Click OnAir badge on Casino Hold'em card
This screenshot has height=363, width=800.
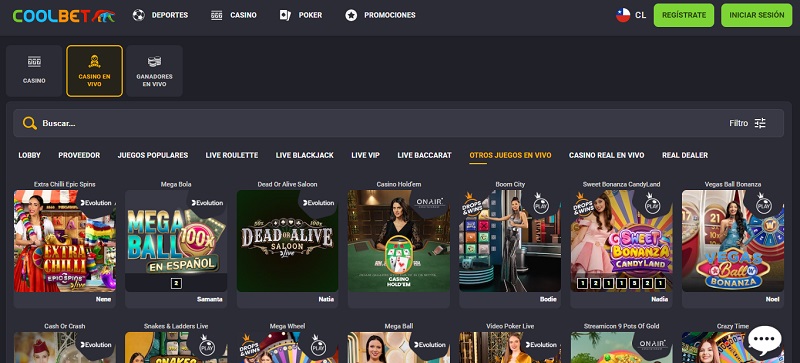[x=430, y=202]
